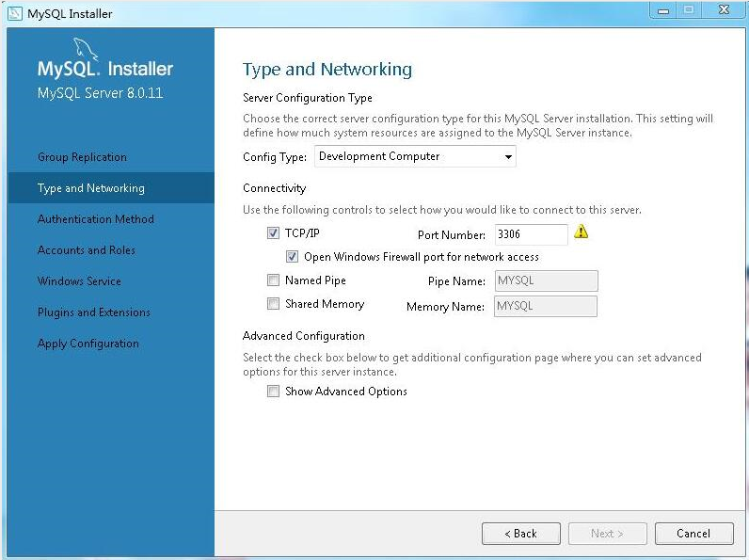Open Plugins and Extensions step

pos(94,312)
